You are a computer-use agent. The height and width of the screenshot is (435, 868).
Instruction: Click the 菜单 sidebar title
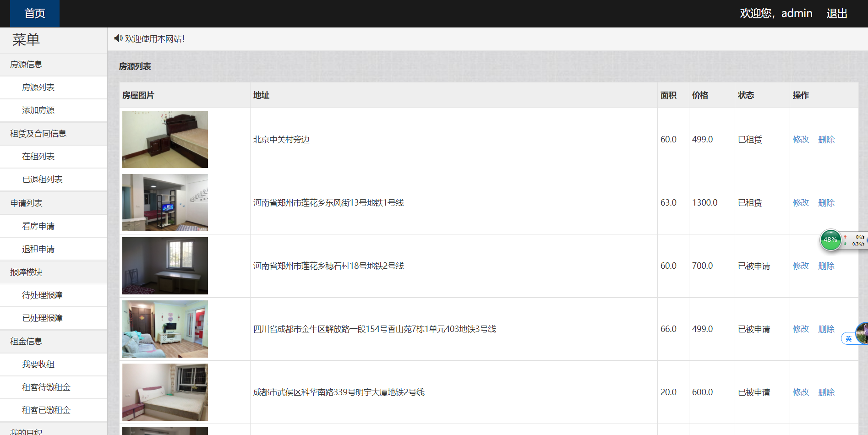tap(26, 40)
